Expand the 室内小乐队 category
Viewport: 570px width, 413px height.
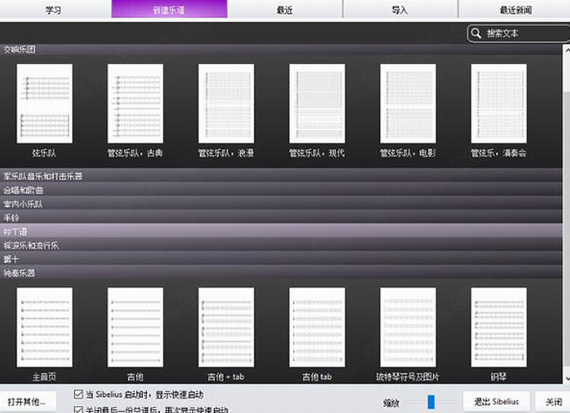(281, 204)
